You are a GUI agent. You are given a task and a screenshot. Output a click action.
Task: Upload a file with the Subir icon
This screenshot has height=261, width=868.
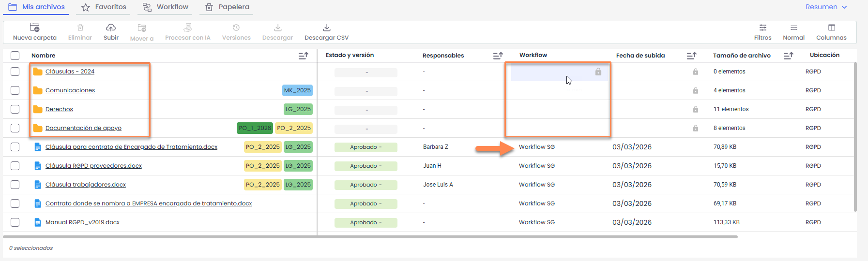(111, 28)
